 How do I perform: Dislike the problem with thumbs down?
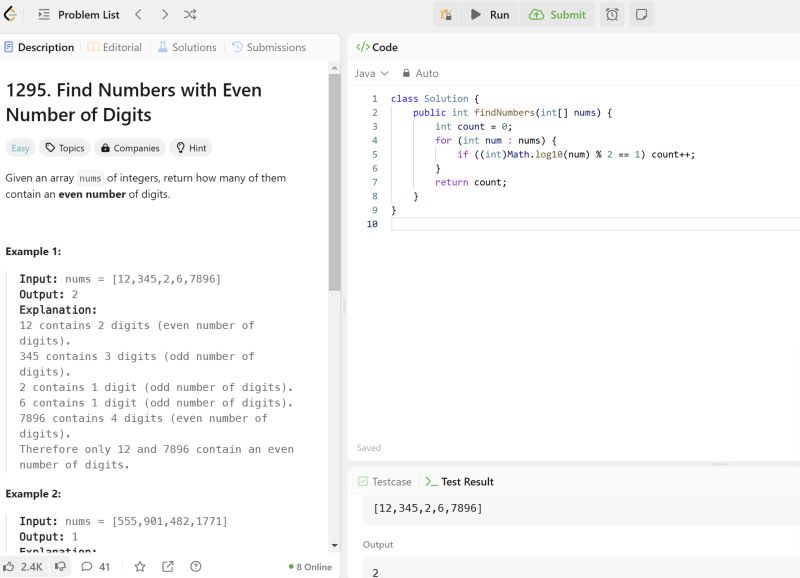click(x=60, y=567)
